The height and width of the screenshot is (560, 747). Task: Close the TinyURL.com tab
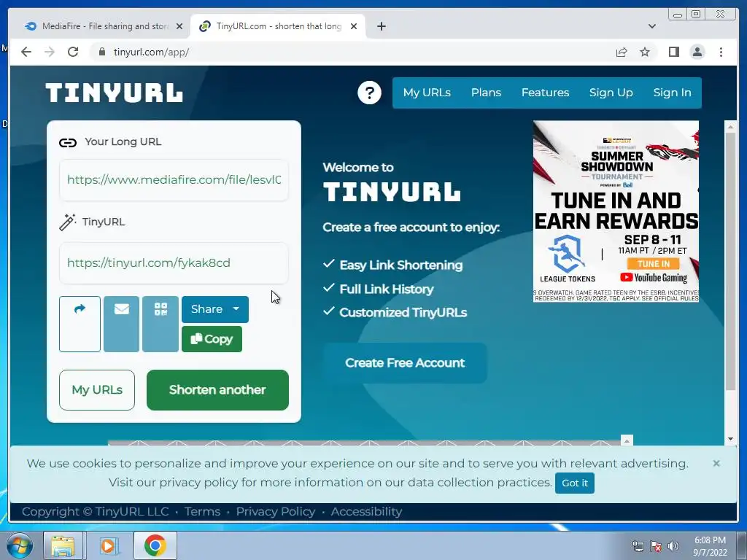click(354, 26)
